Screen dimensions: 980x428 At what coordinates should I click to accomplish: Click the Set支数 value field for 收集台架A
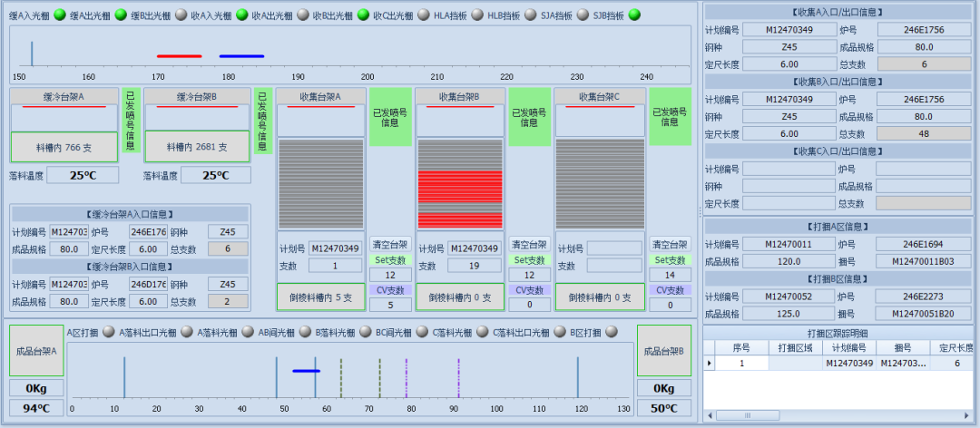390,275
